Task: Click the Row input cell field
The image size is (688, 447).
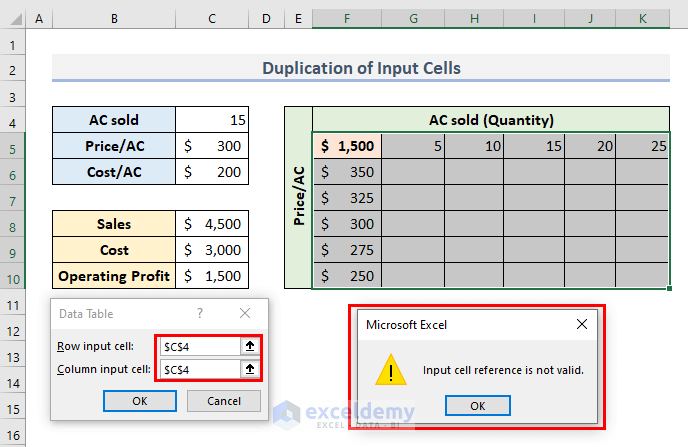Action: pos(200,347)
